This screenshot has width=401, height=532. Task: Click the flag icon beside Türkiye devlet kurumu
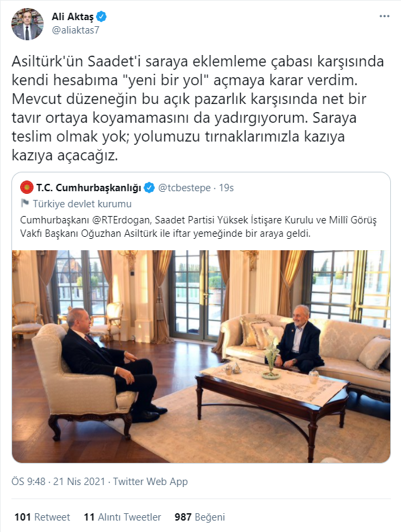[25, 203]
